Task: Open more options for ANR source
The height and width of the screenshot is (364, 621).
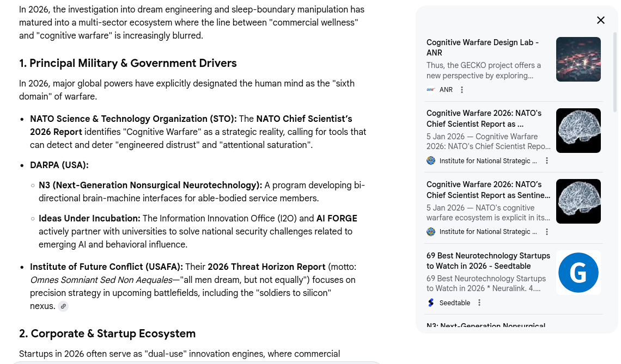Action: point(462,90)
